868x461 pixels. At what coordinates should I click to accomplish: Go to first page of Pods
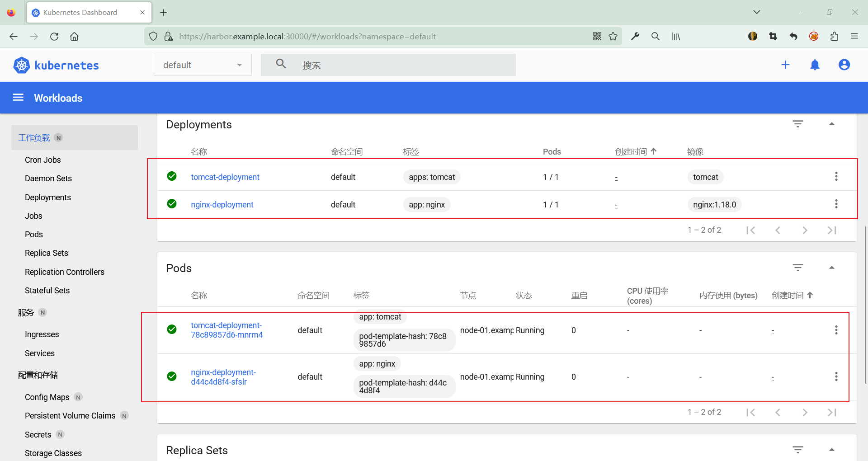click(750, 412)
